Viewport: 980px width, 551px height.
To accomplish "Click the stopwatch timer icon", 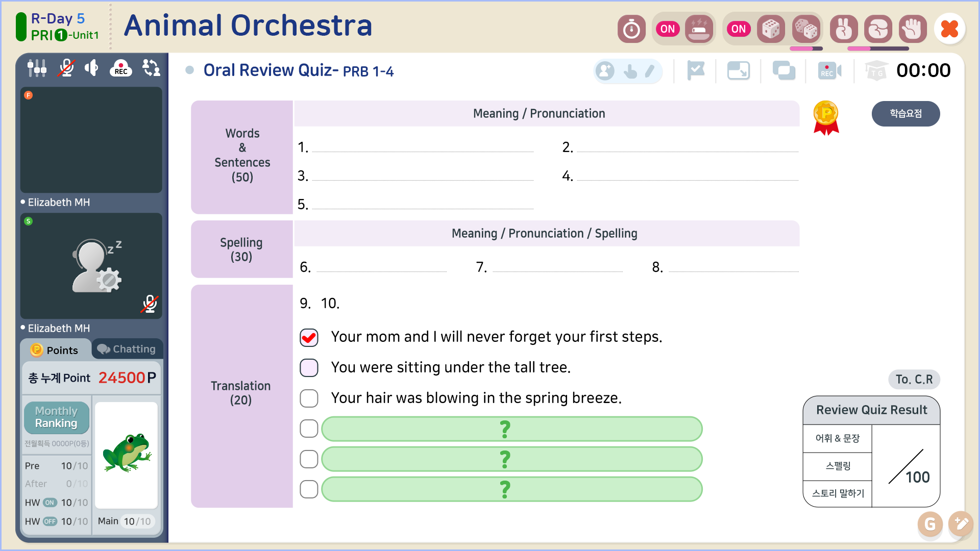I will 631,29.
